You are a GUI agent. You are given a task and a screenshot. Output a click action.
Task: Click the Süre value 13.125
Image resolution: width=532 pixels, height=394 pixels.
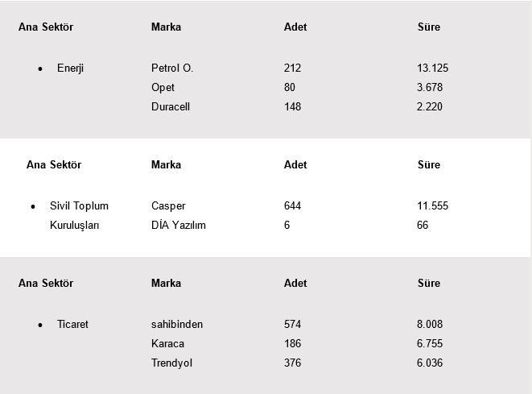pos(432,68)
